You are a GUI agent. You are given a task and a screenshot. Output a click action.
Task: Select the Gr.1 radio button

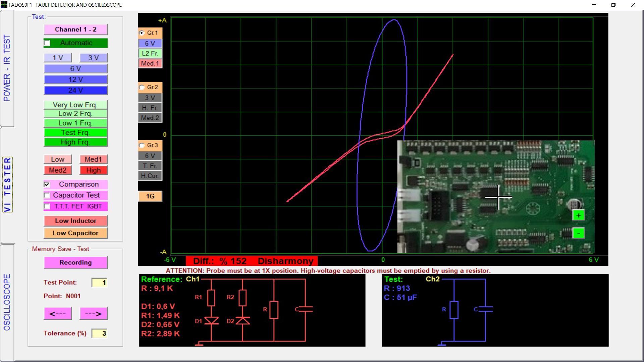coord(142,33)
